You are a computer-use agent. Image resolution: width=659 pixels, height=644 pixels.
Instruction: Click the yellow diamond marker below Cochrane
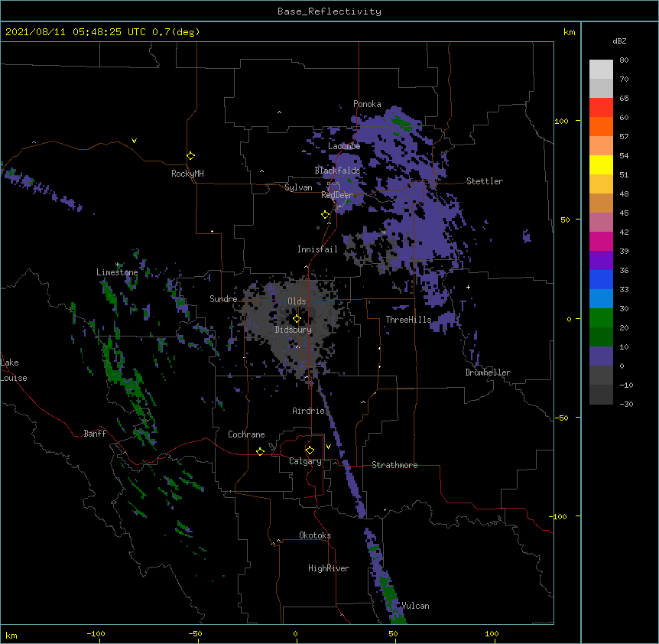[260, 451]
